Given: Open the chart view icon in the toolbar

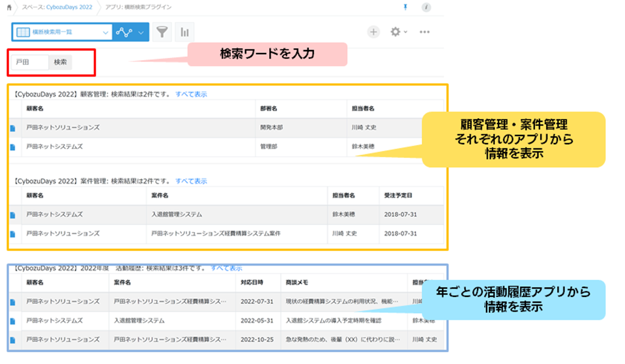Looking at the screenshot, I should click(184, 31).
